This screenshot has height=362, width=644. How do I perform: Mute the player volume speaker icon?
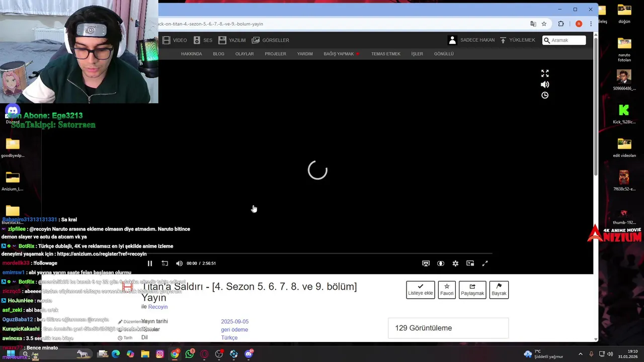click(x=179, y=263)
